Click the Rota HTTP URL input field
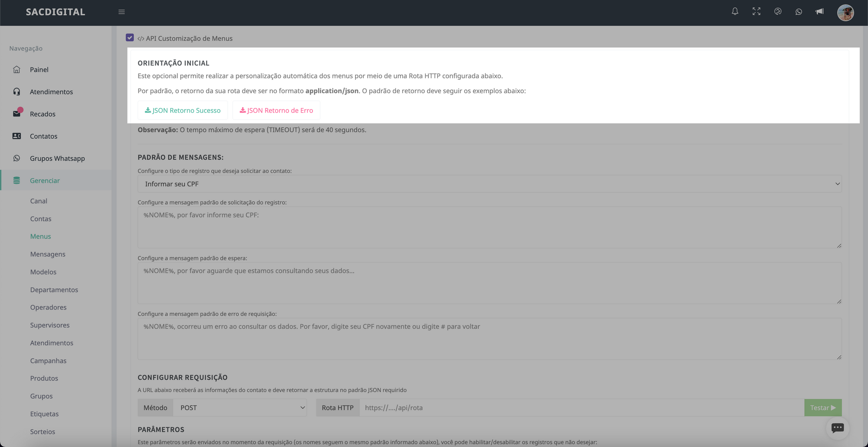The height and width of the screenshot is (447, 868). [x=582, y=408]
